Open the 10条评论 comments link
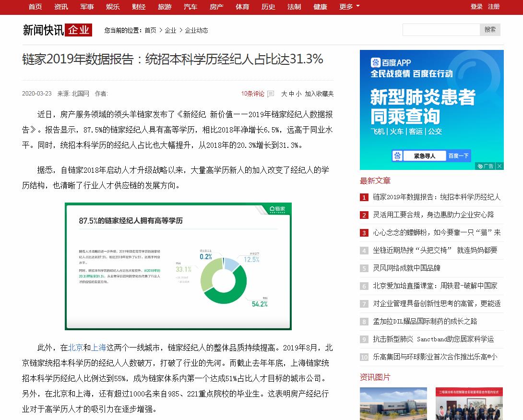 252,94
